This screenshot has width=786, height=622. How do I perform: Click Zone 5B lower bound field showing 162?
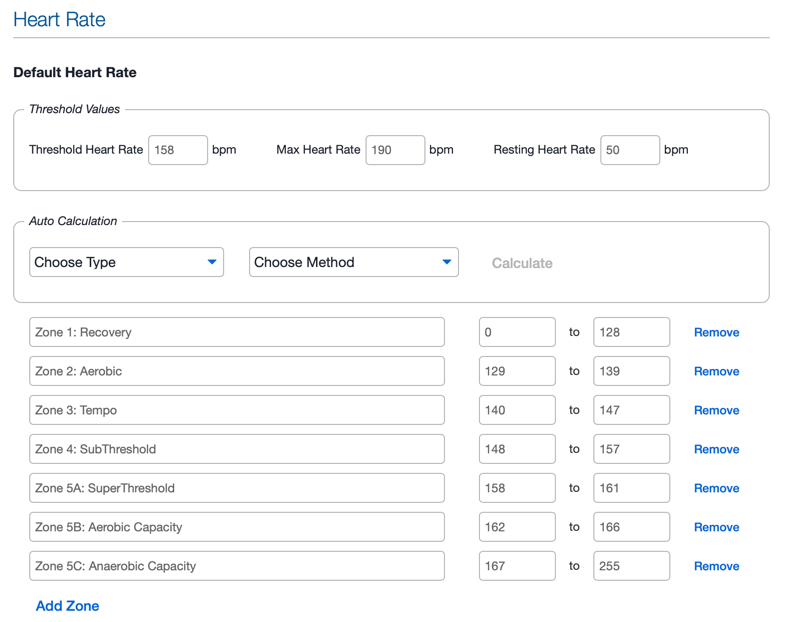(517, 527)
